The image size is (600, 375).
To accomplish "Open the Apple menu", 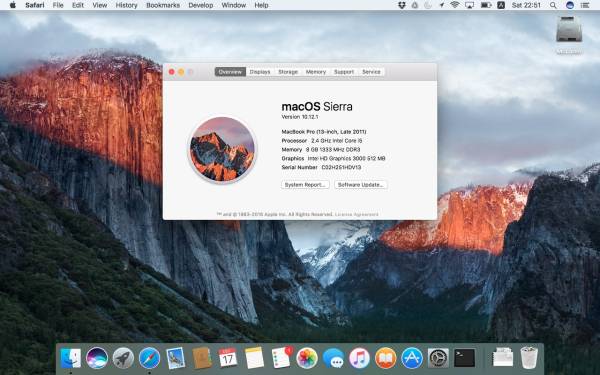I will [x=13, y=5].
